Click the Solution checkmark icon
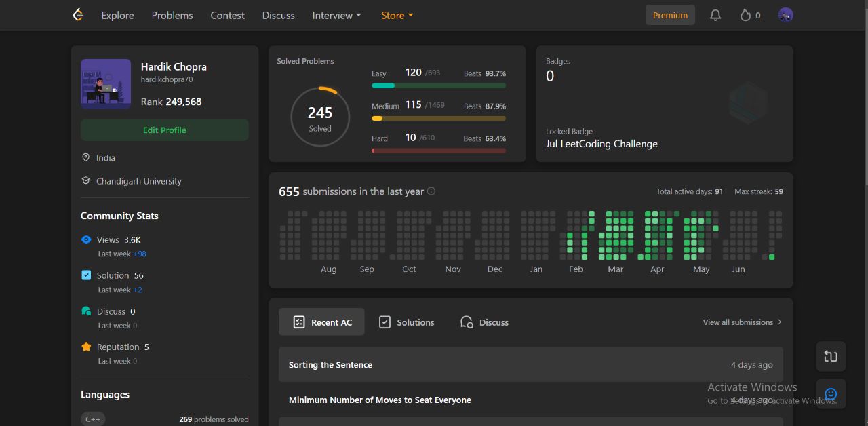This screenshot has width=868, height=426. tap(86, 275)
